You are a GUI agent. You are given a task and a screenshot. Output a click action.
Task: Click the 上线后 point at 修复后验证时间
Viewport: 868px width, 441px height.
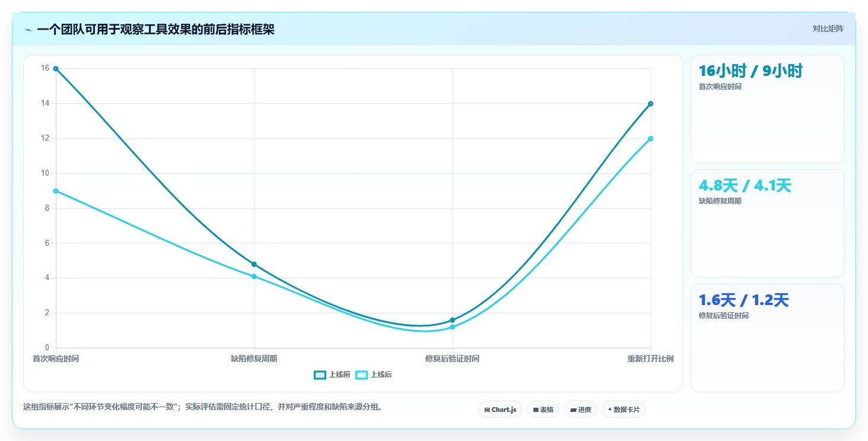coord(452,327)
